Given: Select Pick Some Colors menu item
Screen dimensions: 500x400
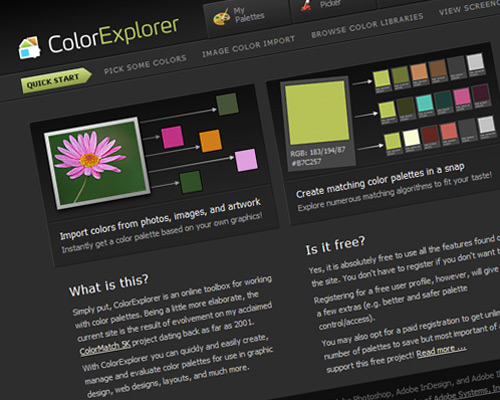Looking at the screenshot, I should (145, 64).
